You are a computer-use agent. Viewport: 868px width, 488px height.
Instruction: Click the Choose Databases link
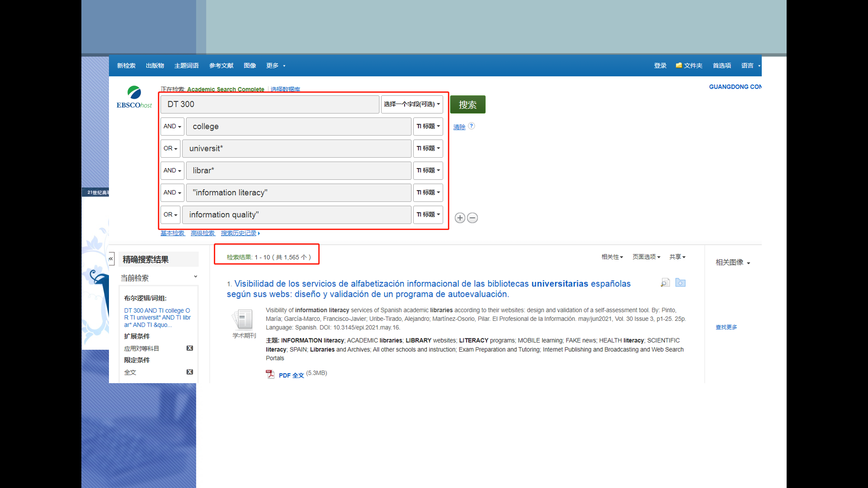[285, 89]
